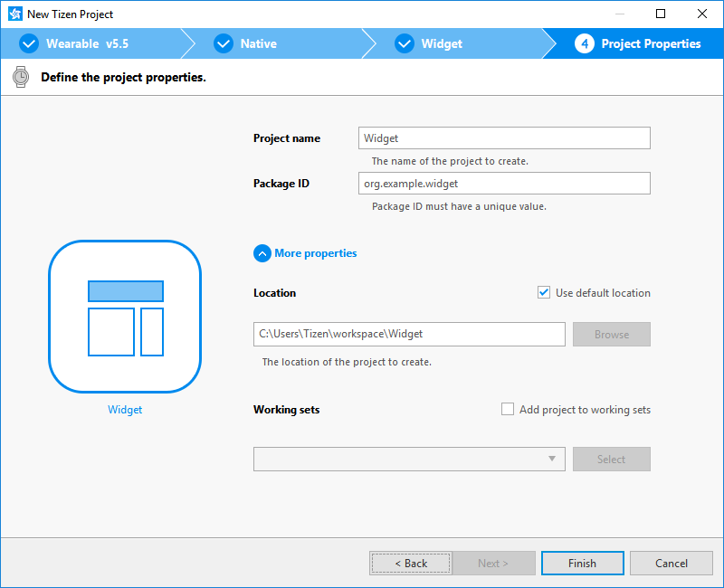Image resolution: width=724 pixels, height=588 pixels.
Task: Click the Wearable step checkmark icon
Action: point(29,43)
